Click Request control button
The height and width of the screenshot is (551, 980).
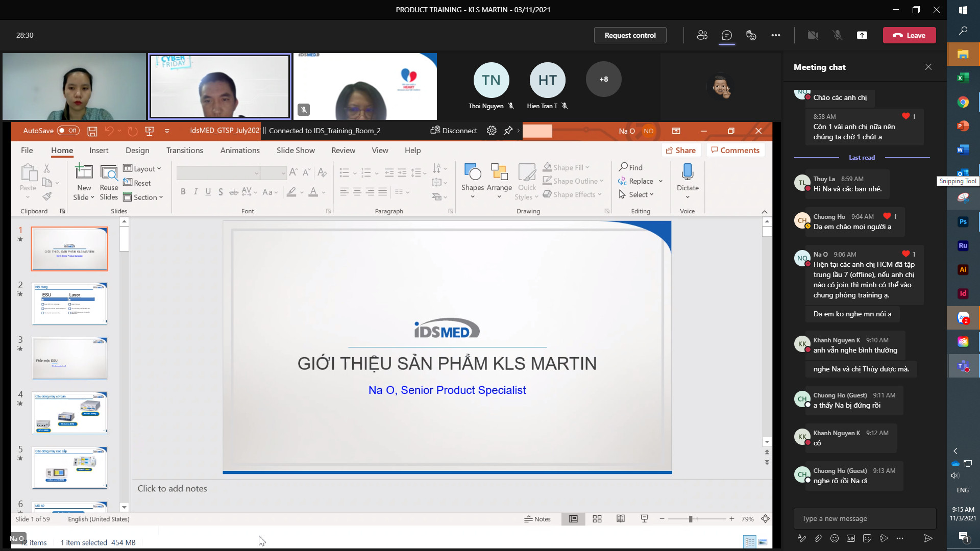click(630, 35)
